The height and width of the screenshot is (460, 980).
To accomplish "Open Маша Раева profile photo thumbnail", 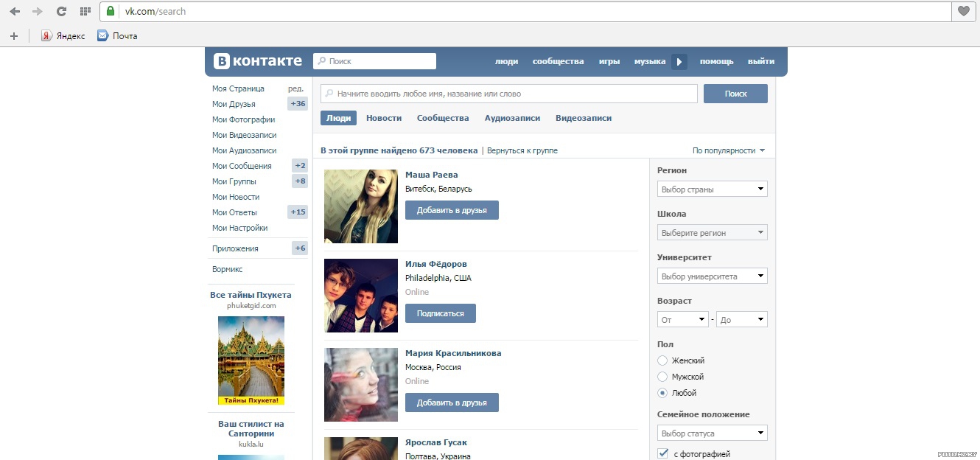I will [361, 206].
